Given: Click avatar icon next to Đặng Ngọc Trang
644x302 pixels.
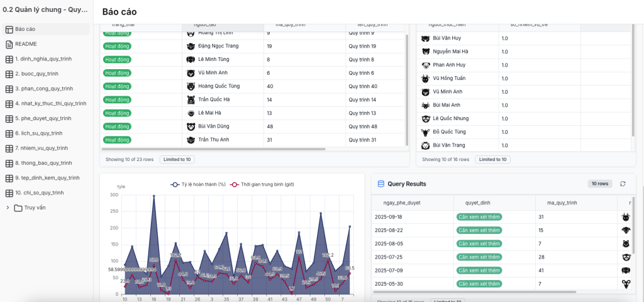Looking at the screenshot, I should (191, 46).
